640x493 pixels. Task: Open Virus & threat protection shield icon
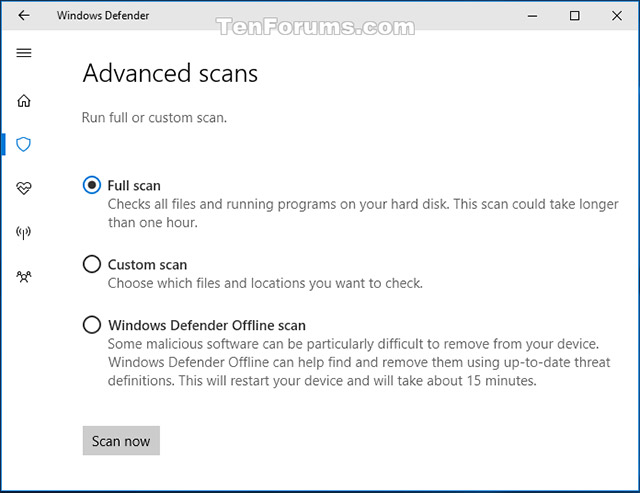[x=23, y=144]
